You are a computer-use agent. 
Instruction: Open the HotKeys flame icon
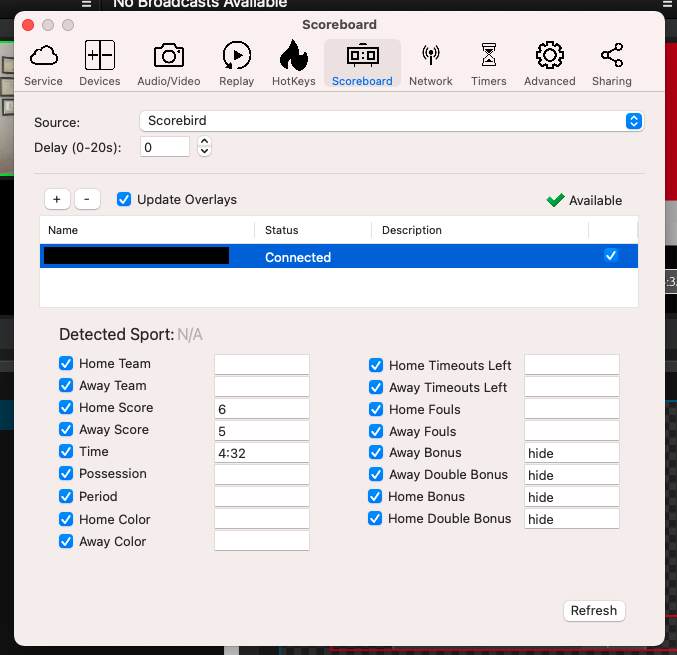pyautogui.click(x=293, y=63)
